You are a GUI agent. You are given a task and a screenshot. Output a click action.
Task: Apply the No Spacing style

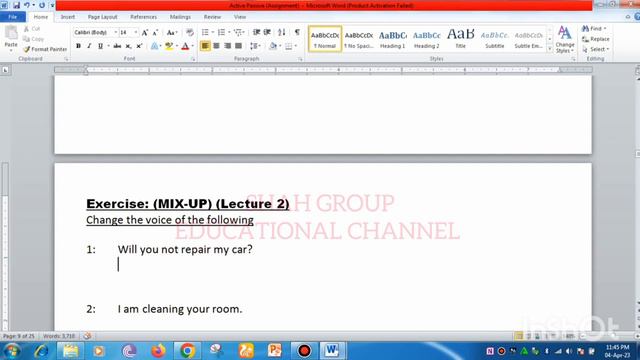coord(359,39)
